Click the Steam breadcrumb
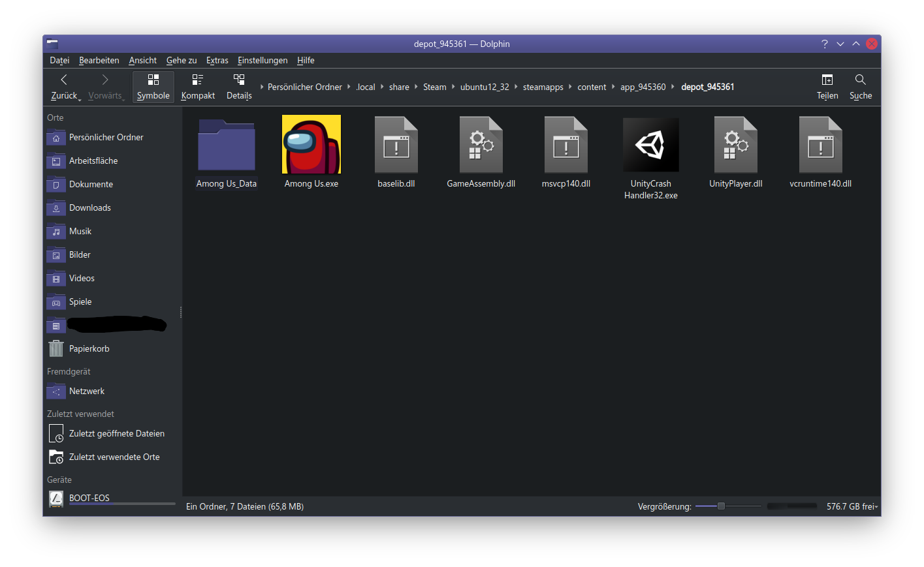Viewport: 924px width, 567px height. click(x=435, y=87)
